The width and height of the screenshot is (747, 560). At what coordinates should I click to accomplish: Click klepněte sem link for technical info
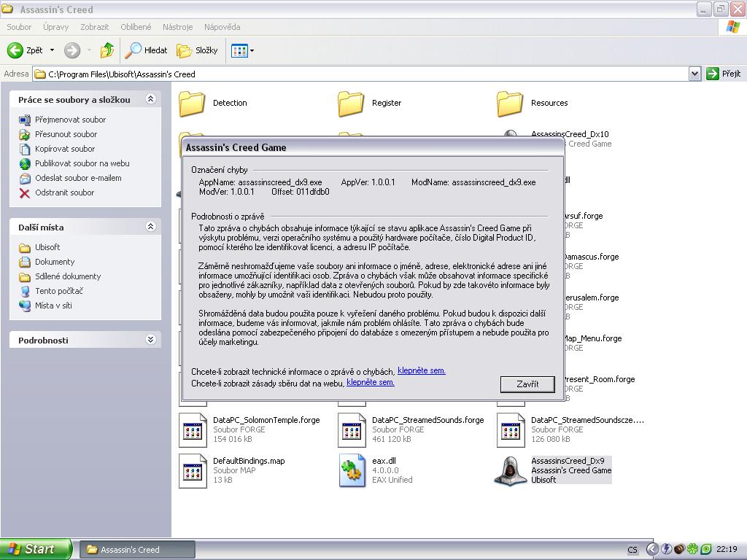coord(421,370)
